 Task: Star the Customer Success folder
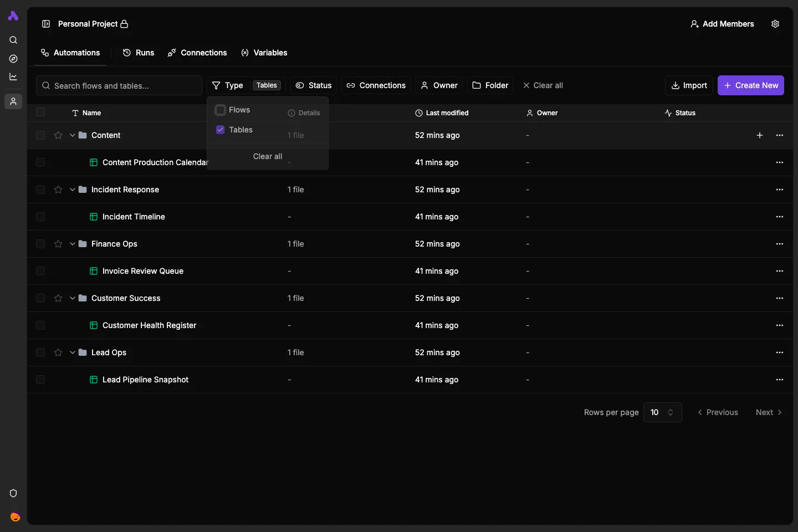[58, 298]
